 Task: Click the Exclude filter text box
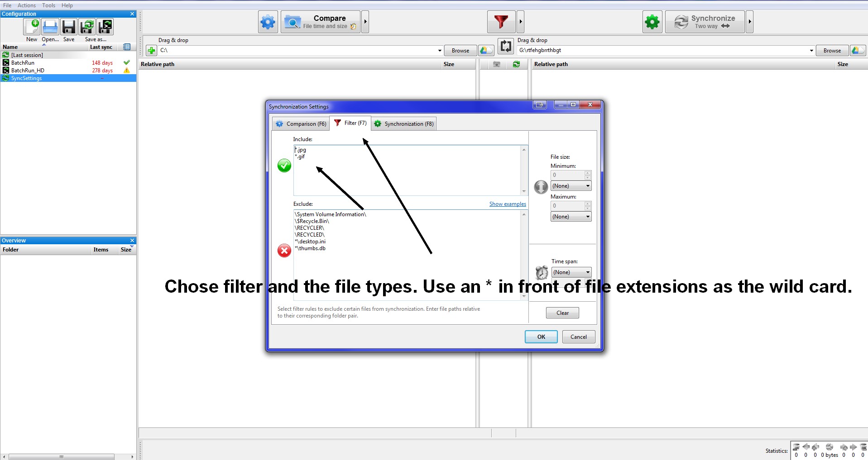(410, 255)
